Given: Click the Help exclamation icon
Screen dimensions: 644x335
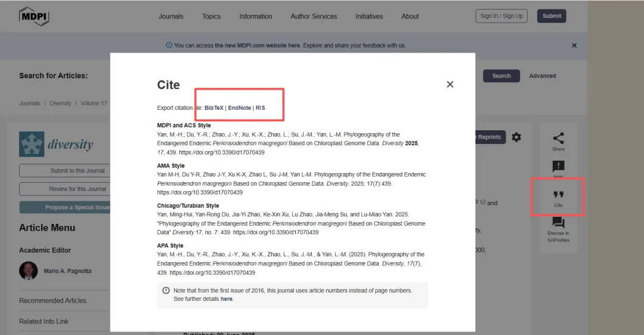Looking at the screenshot, I should point(558,167).
